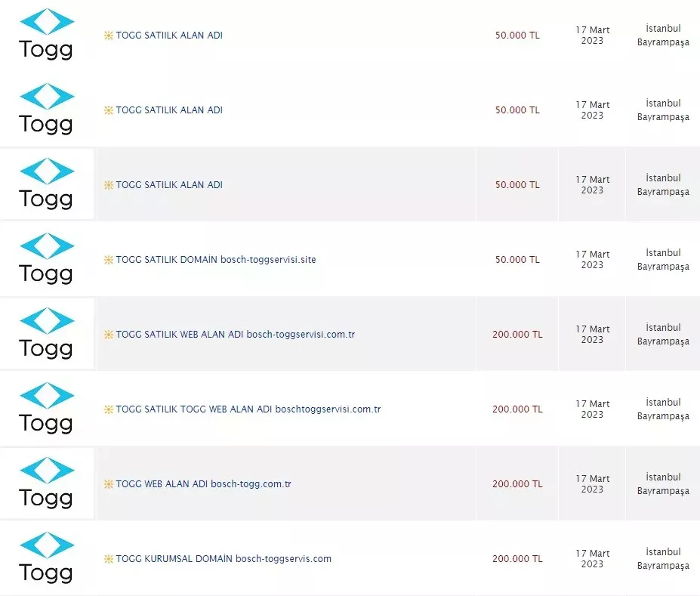Open the TOGG SATIILK ALAN ADI title link
Screen dimensions: 700x596
169,36
